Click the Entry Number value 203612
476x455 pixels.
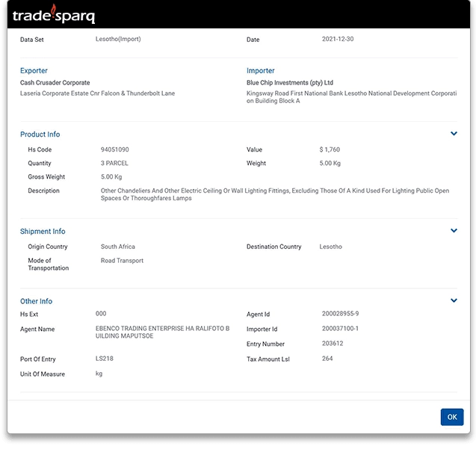333,343
